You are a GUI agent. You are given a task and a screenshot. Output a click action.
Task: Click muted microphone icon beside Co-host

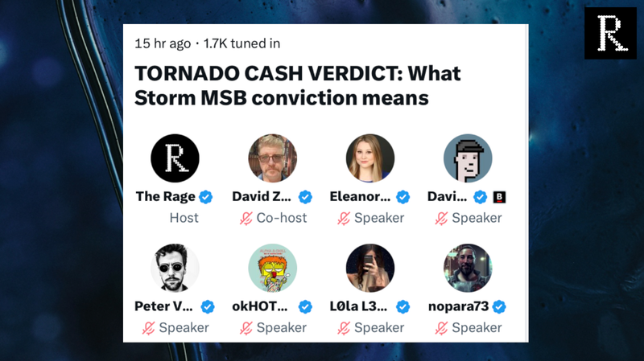click(x=245, y=218)
